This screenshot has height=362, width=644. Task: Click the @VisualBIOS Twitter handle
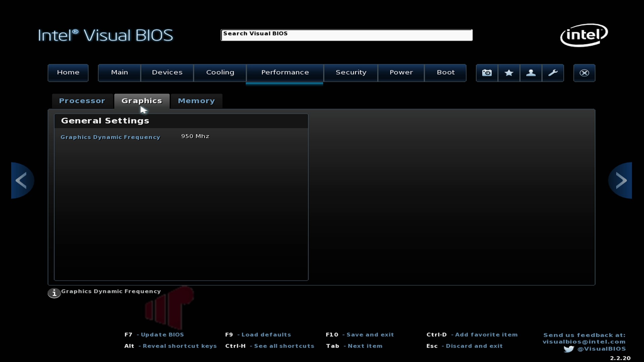point(601,349)
